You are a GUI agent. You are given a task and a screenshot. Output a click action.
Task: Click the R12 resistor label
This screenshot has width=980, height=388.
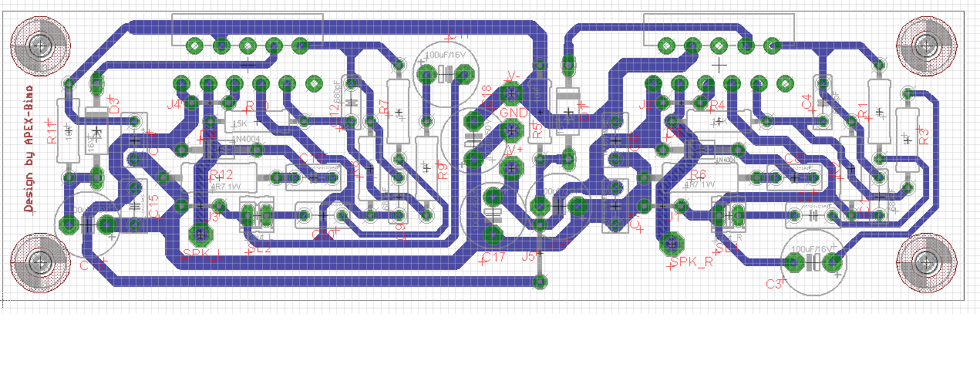coord(222,174)
